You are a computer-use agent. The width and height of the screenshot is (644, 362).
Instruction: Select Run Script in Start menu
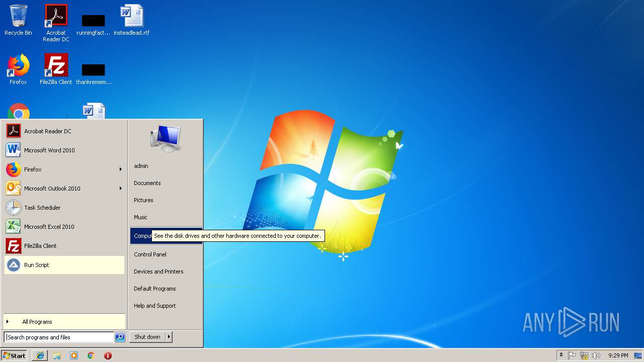(64, 265)
